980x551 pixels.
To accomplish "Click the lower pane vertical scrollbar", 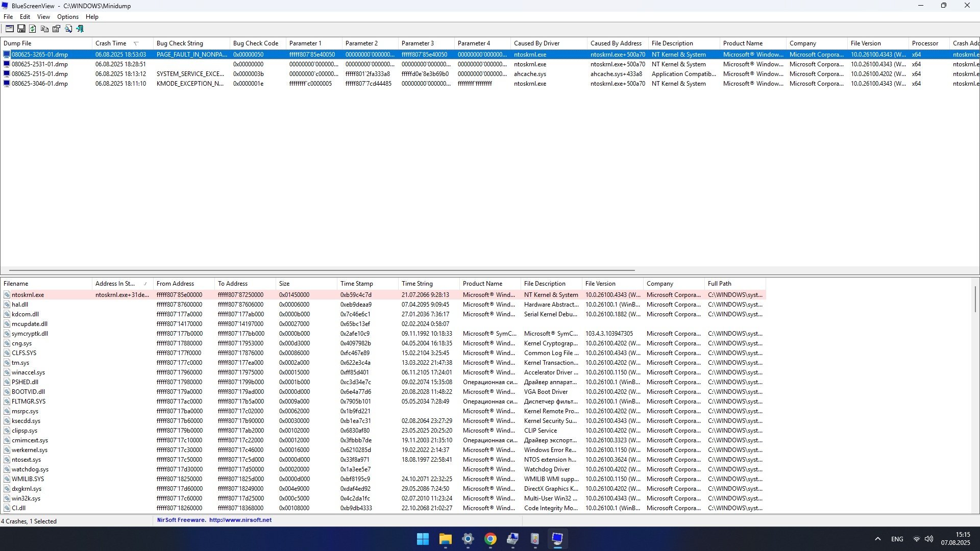I will pyautogui.click(x=975, y=298).
